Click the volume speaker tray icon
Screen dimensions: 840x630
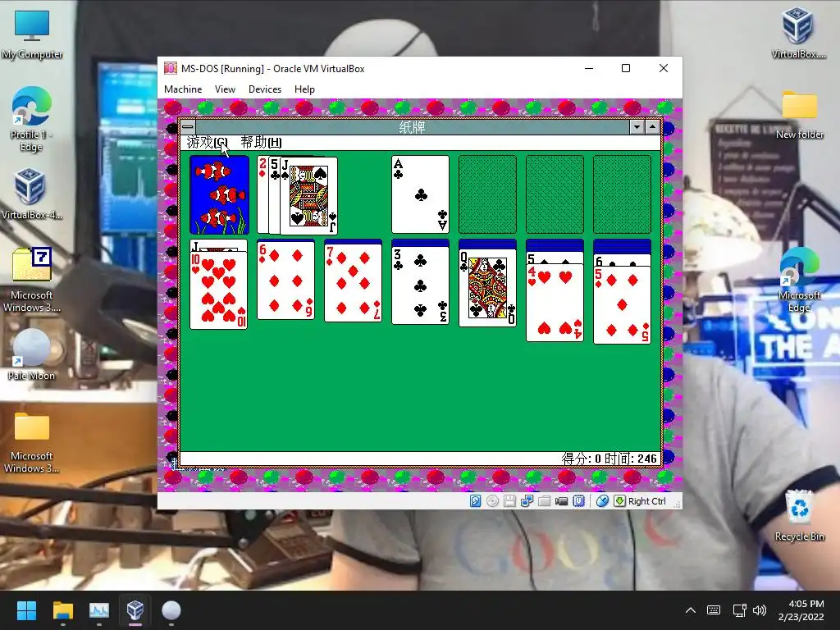point(760,610)
